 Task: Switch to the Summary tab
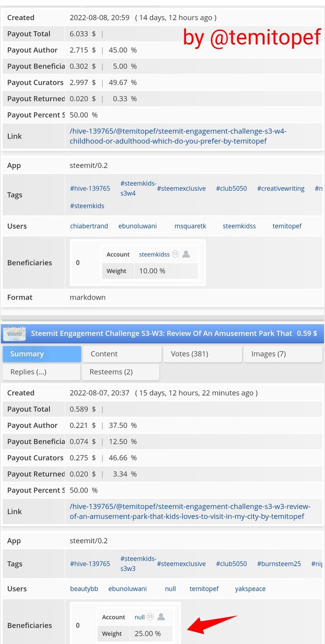point(42,354)
